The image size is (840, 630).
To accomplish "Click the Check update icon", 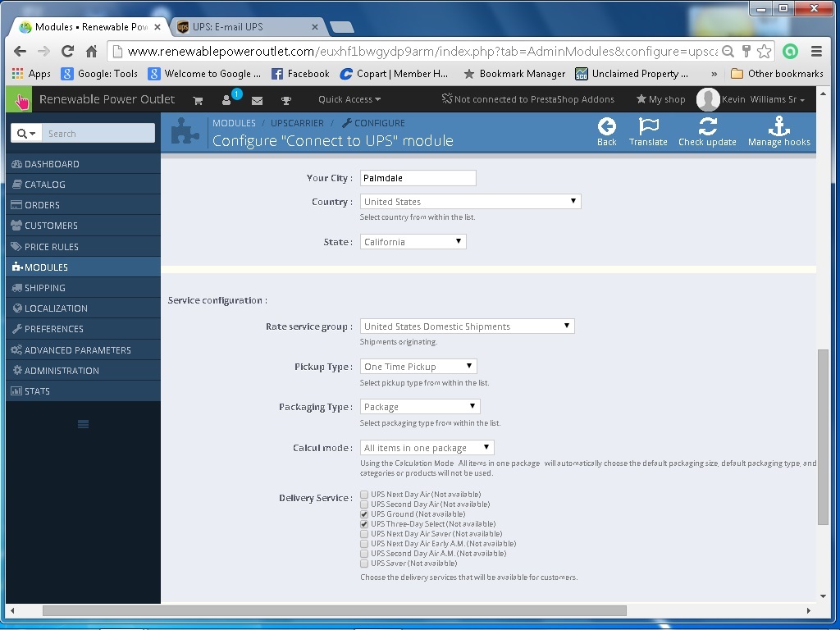I will pyautogui.click(x=707, y=132).
